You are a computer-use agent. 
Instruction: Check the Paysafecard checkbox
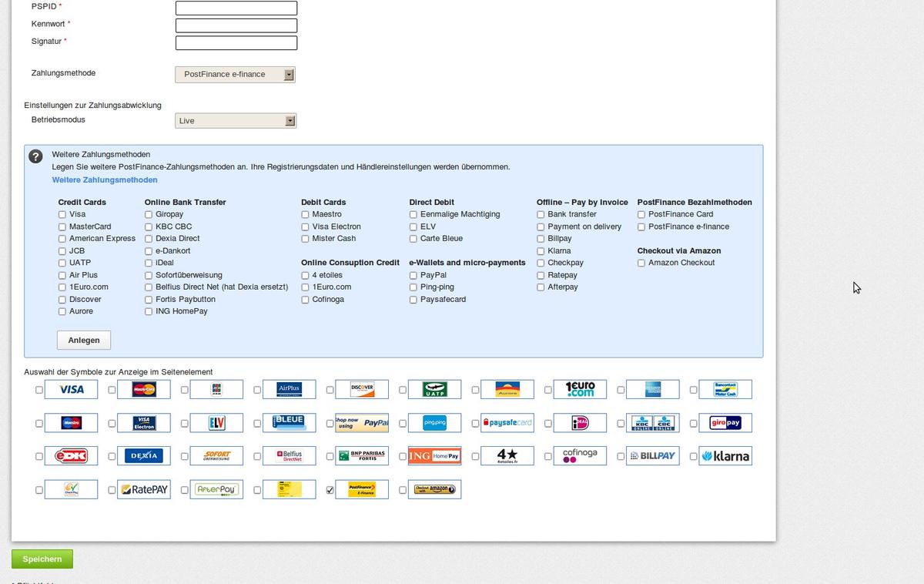(413, 300)
